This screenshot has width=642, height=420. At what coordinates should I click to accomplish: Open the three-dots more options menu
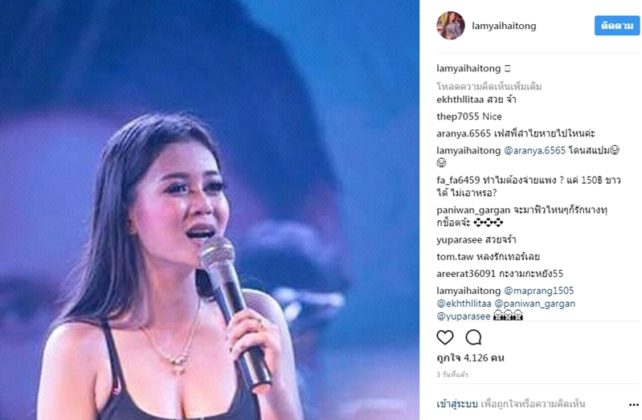(633, 405)
